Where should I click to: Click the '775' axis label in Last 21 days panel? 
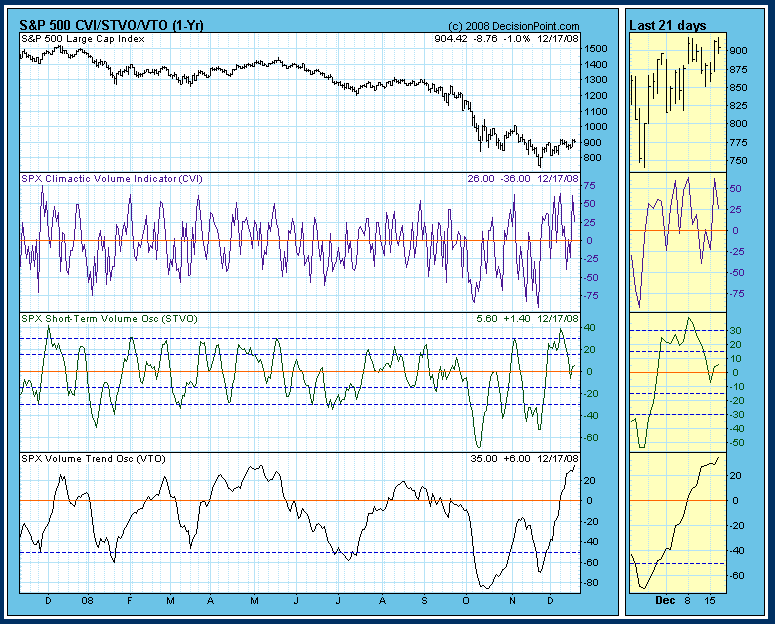(739, 142)
